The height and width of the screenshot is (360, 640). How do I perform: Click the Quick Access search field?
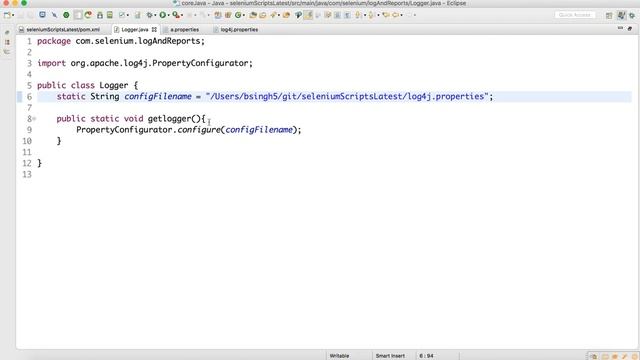(x=575, y=15)
